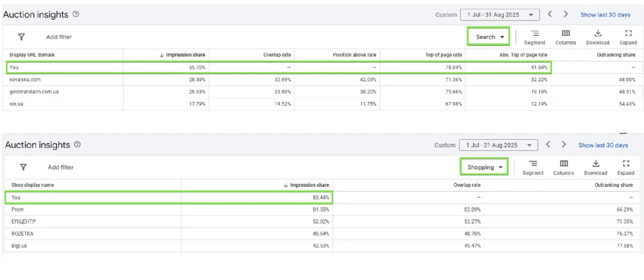The width and height of the screenshot is (644, 280).
Task: Sort Search table by Top of page rate
Action: pyautogui.click(x=444, y=55)
